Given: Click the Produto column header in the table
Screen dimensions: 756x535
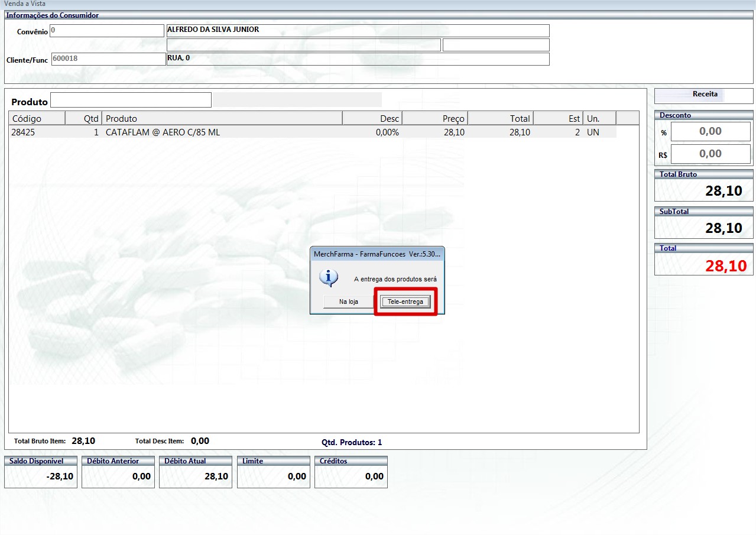Looking at the screenshot, I should click(x=222, y=118).
